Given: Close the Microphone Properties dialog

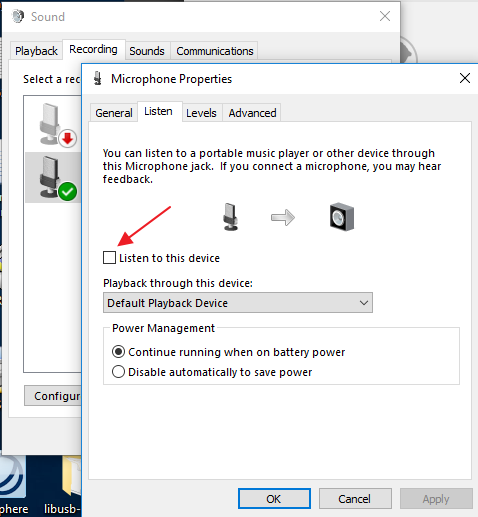Looking at the screenshot, I should click(465, 78).
